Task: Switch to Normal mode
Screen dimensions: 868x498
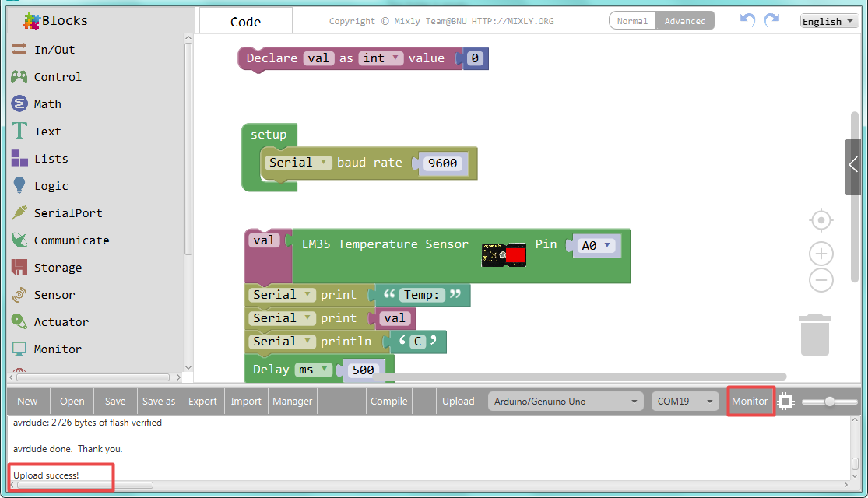Action: (x=632, y=21)
